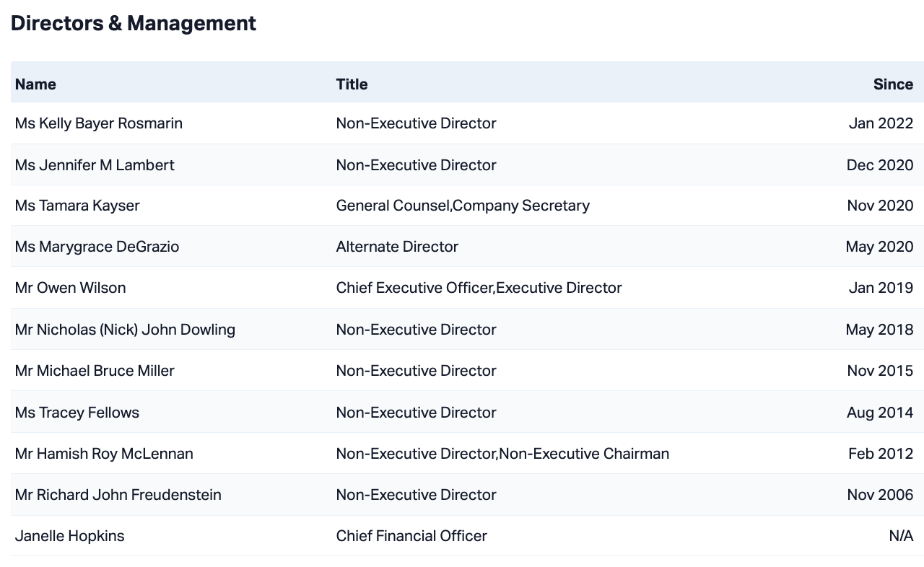Click Ms Marygrace DeGrazio name
Screen dimensions: 924x567
(97, 247)
